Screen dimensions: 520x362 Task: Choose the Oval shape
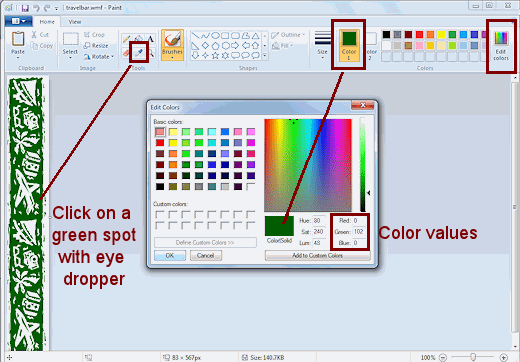[215, 35]
